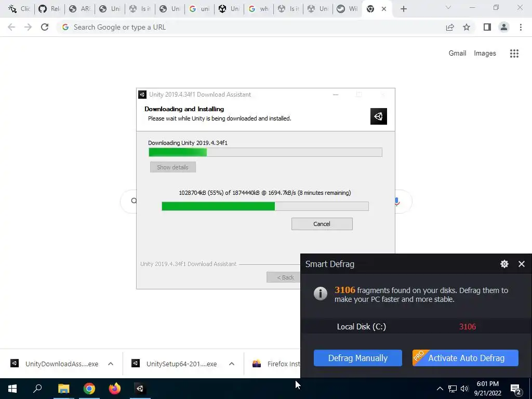Toggle the Chrome side panel
This screenshot has height=399, width=532.
click(x=487, y=27)
